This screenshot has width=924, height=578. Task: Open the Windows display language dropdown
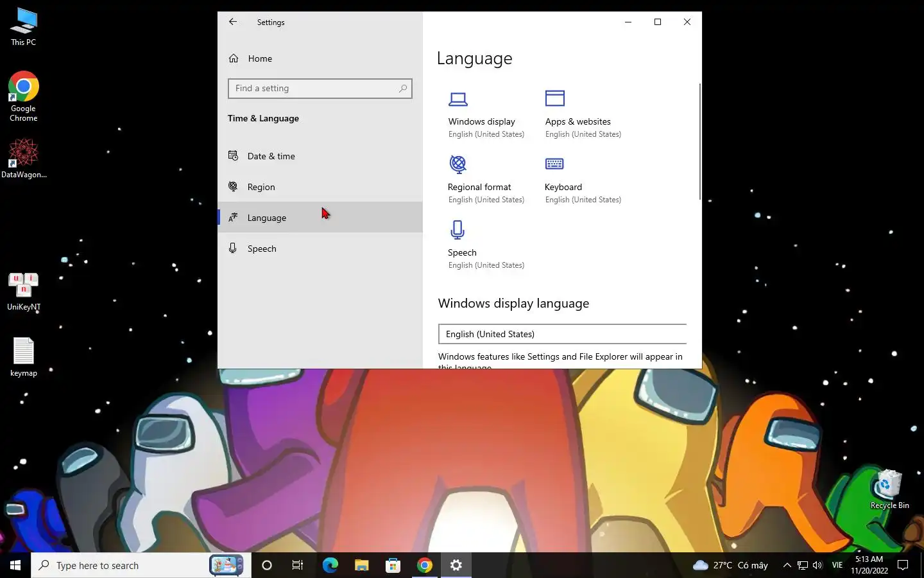[562, 334]
